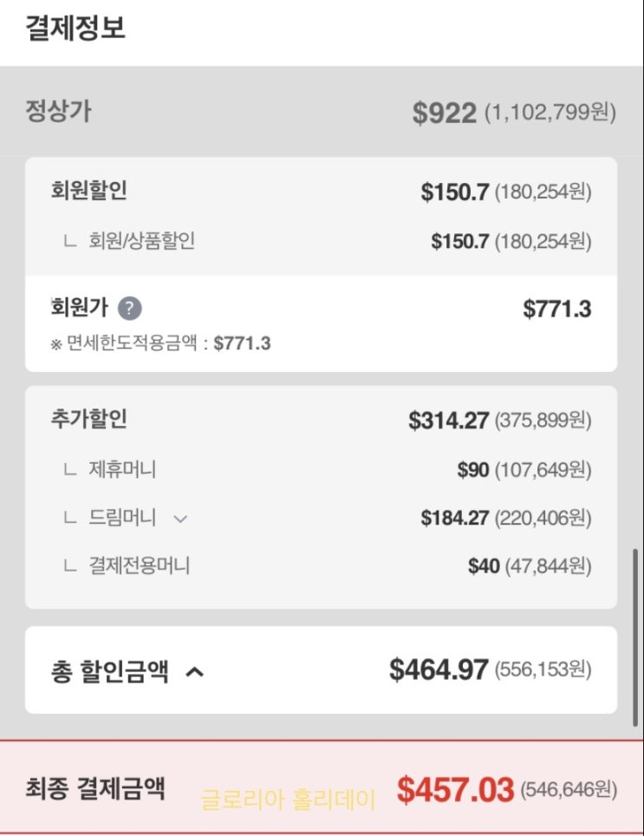Tap the 드림머니 sub-item label
644x836 pixels.
click(122, 518)
